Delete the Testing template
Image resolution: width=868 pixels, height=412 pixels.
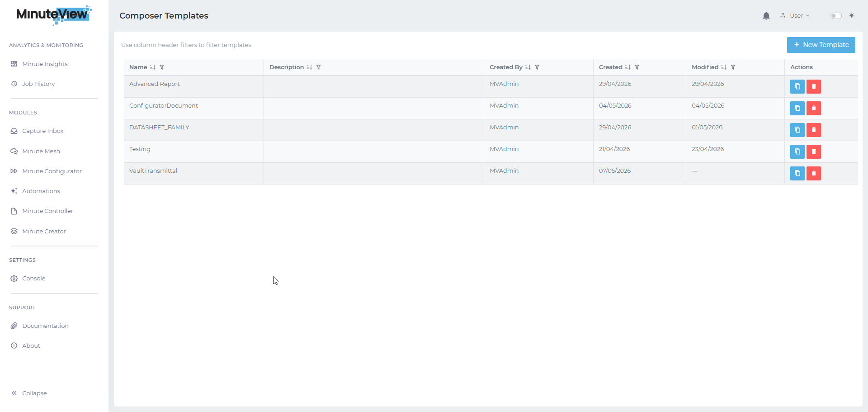pos(814,152)
